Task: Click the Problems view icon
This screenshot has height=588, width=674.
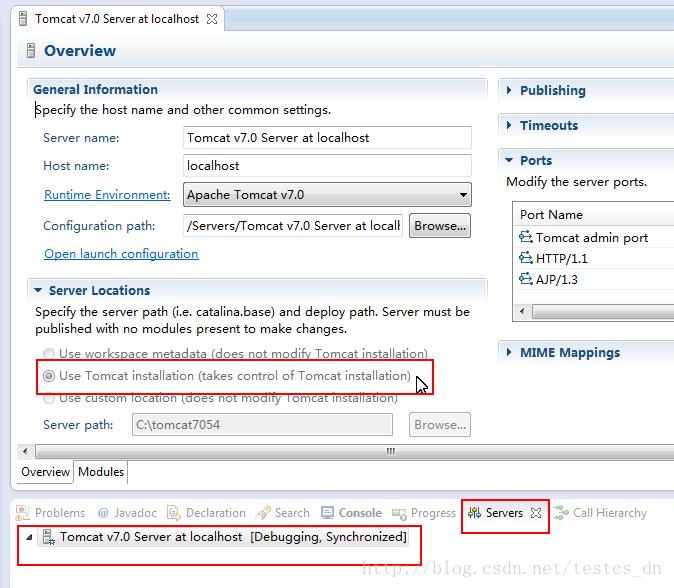Action: point(23,513)
